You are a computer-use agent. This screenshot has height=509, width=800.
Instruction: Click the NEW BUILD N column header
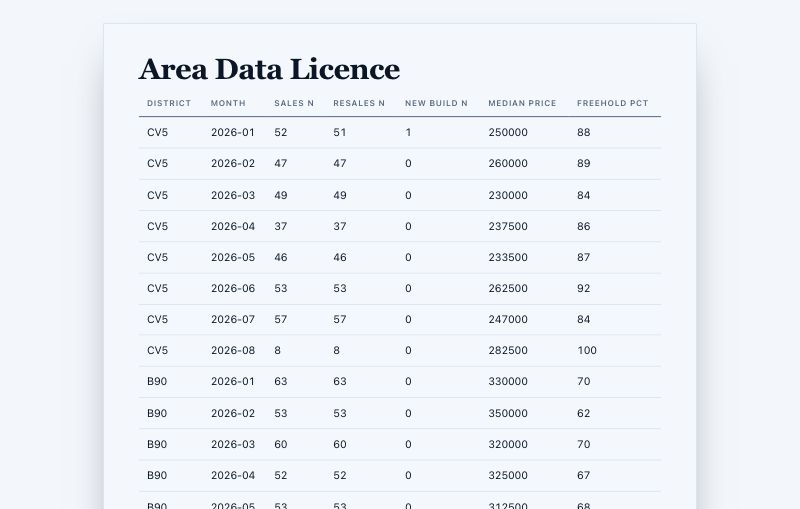coord(436,103)
